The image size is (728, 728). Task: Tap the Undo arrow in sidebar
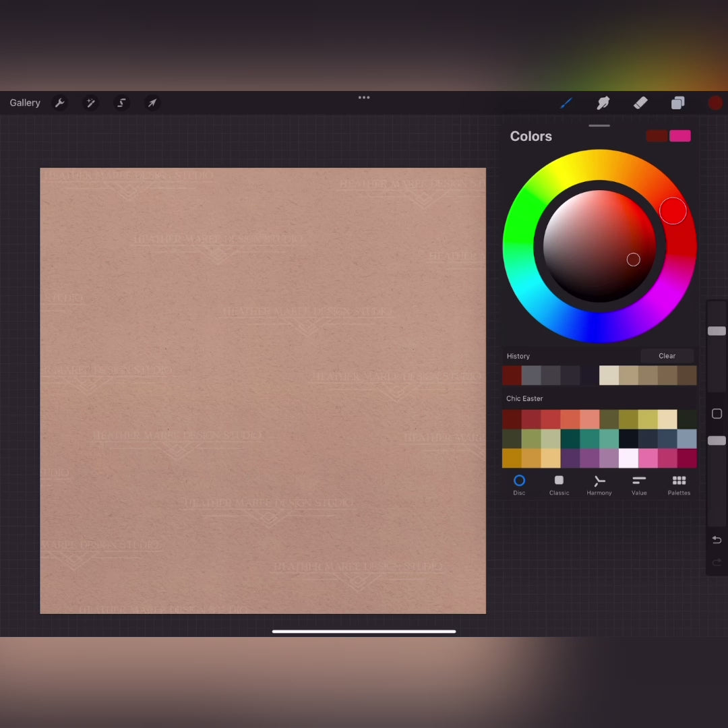click(x=717, y=540)
